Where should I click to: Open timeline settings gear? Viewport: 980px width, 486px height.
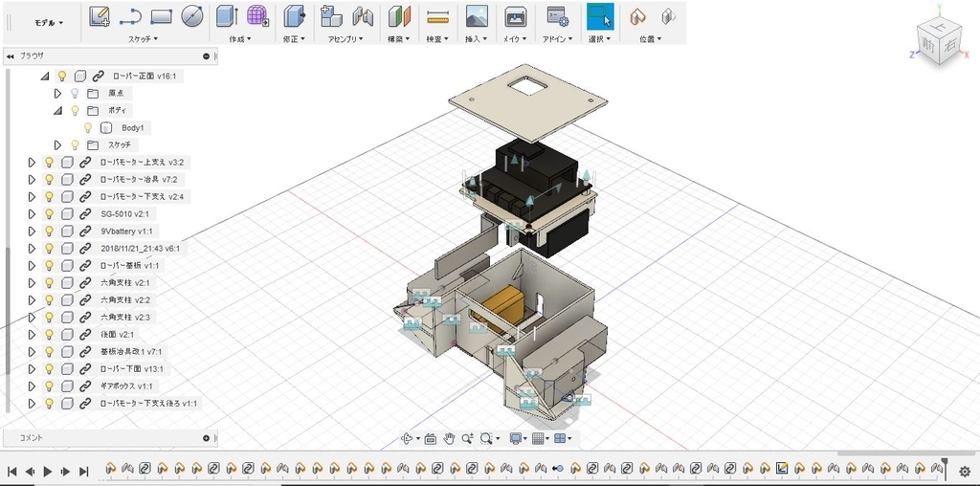965,473
